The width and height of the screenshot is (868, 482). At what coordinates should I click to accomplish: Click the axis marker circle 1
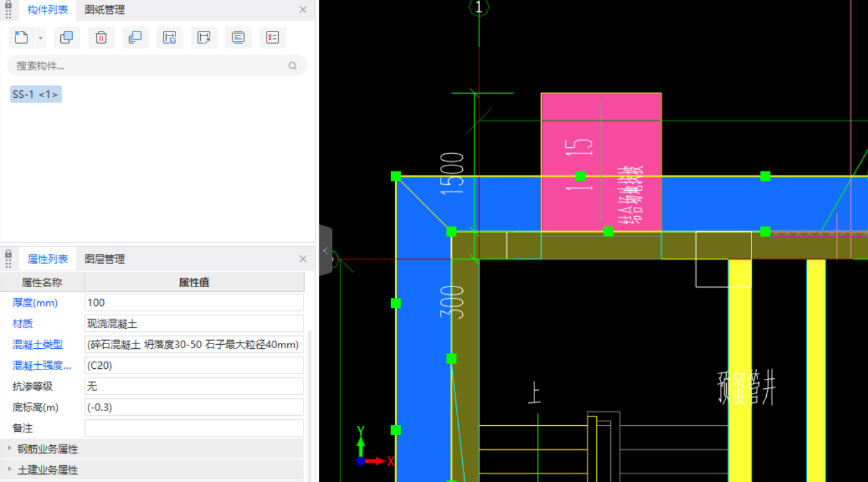(478, 7)
